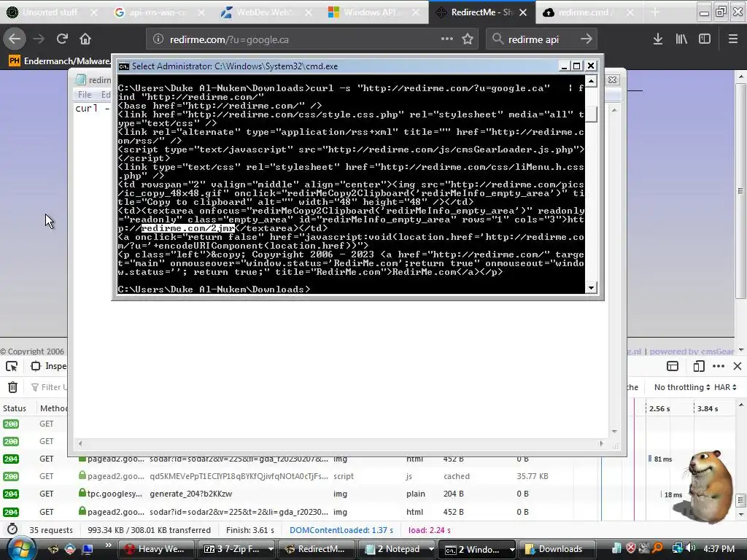The image size is (747, 560).
Task: Pick an element from the page with DevTools
Action: [x=12, y=366]
